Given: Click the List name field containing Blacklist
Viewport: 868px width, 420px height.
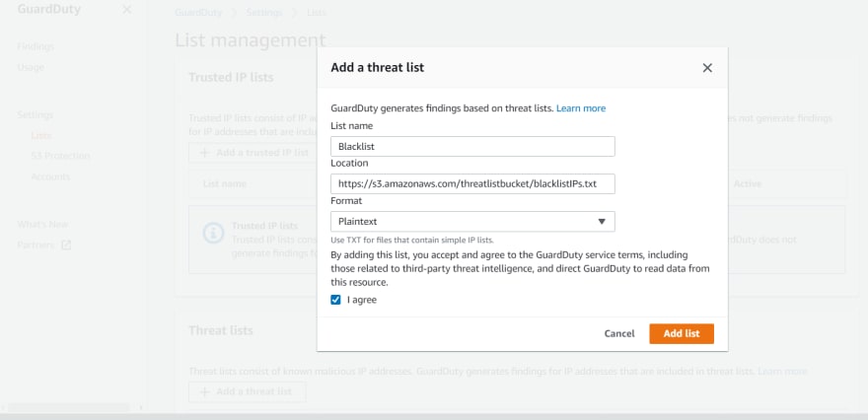Looking at the screenshot, I should click(472, 147).
